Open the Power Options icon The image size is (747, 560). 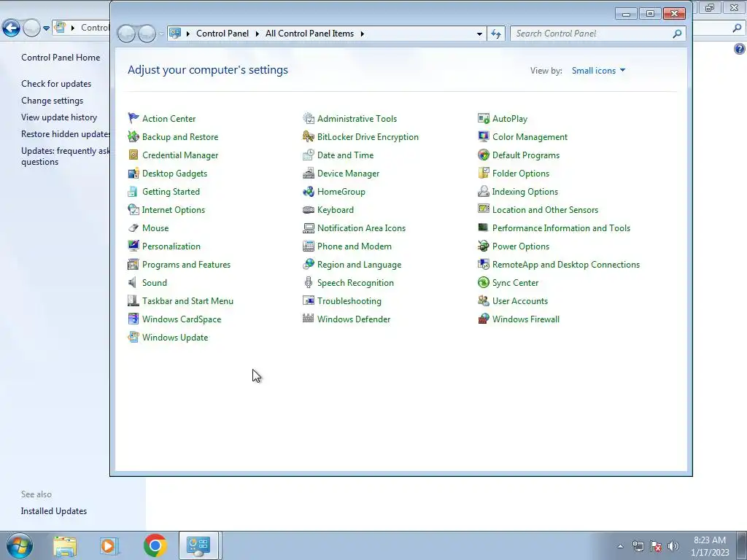pos(484,246)
